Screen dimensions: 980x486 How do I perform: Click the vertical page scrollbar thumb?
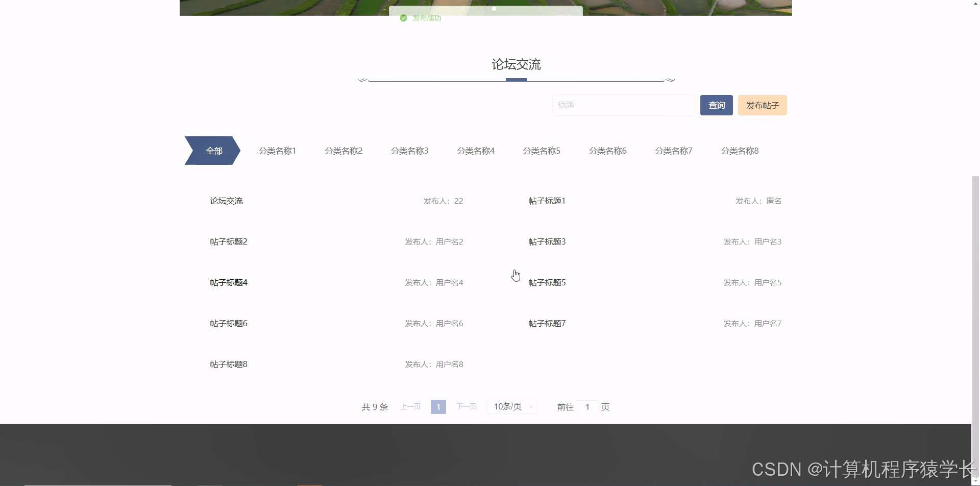coord(975,327)
